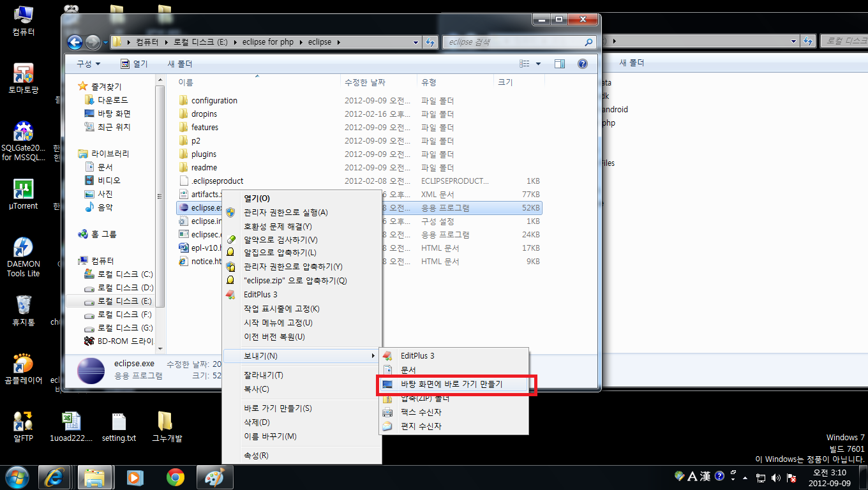Select EditPlus 3 in the 보내기 submenu
Viewport: 868px width, 490px height.
[454, 355]
